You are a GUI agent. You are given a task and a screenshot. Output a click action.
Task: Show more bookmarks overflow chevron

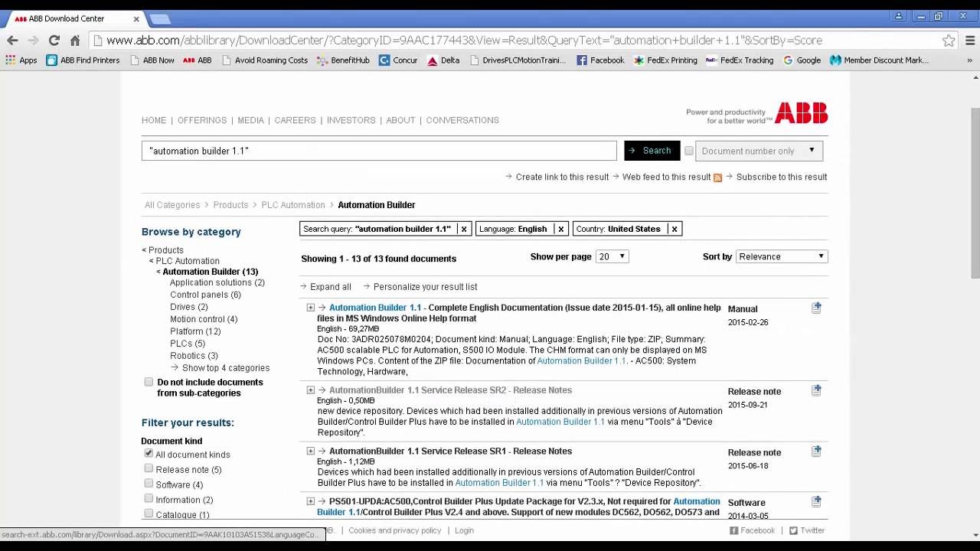coord(970,60)
